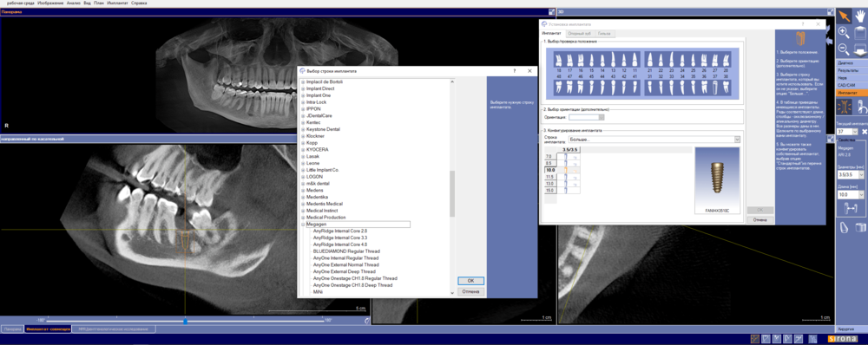The height and width of the screenshot is (345, 868).
Task: Choose the 11.5 length implant cell
Action: pyautogui.click(x=572, y=177)
